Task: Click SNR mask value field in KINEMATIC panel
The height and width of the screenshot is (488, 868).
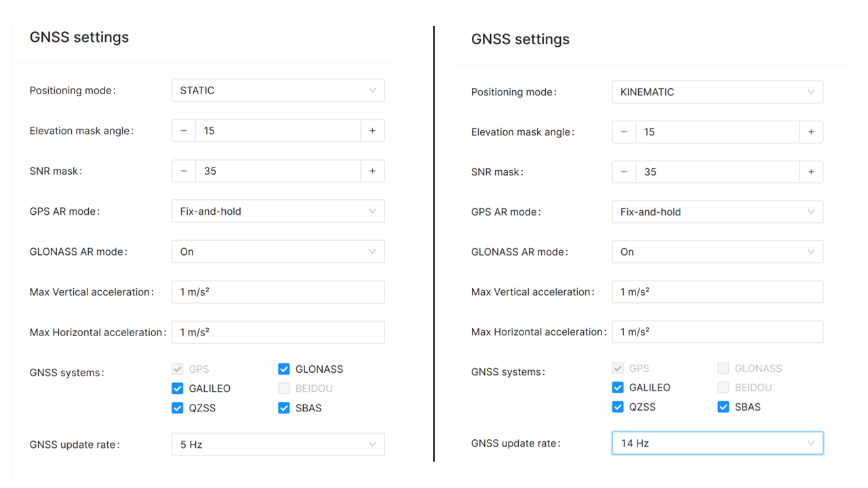Action: pos(717,172)
